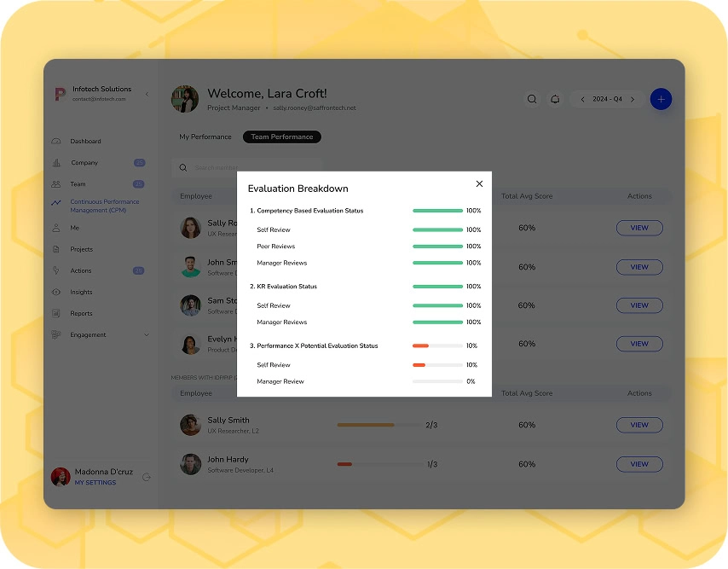Click the blue plus add button

point(661,99)
